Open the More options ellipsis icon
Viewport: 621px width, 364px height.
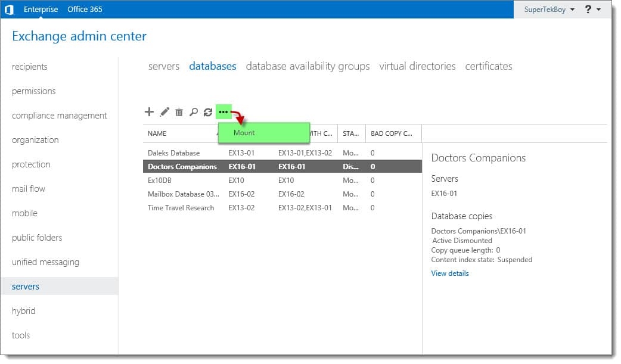(x=223, y=111)
